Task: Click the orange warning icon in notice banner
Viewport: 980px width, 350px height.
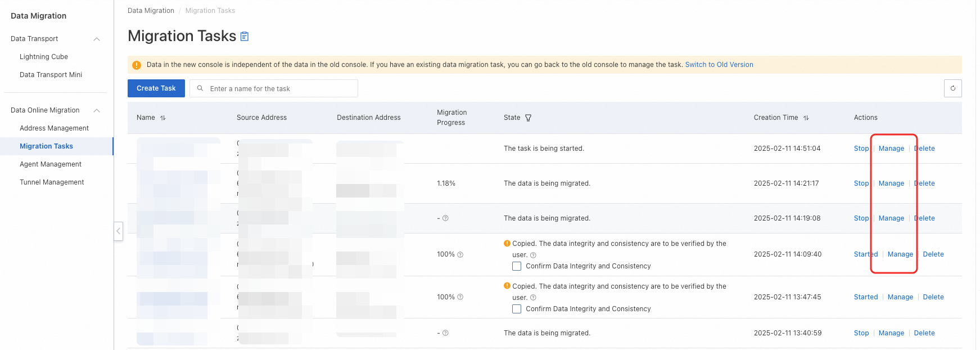Action: click(137, 65)
